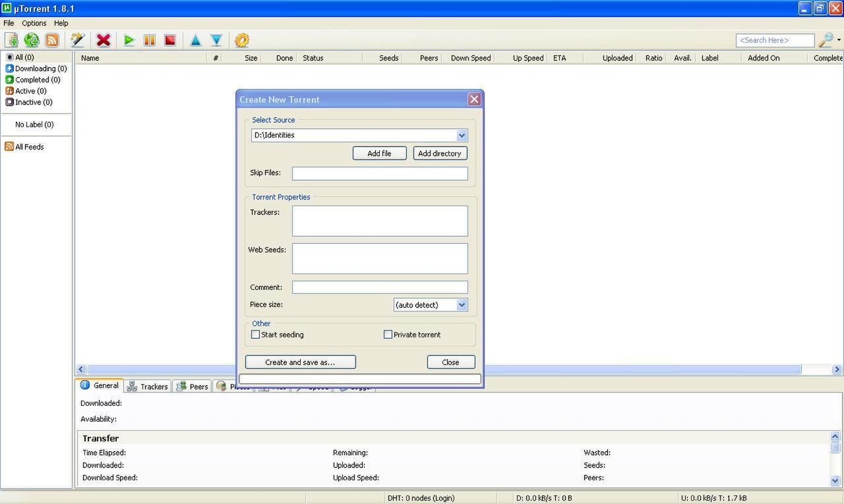
Task: Click the search magnifier icon
Action: coord(826,40)
